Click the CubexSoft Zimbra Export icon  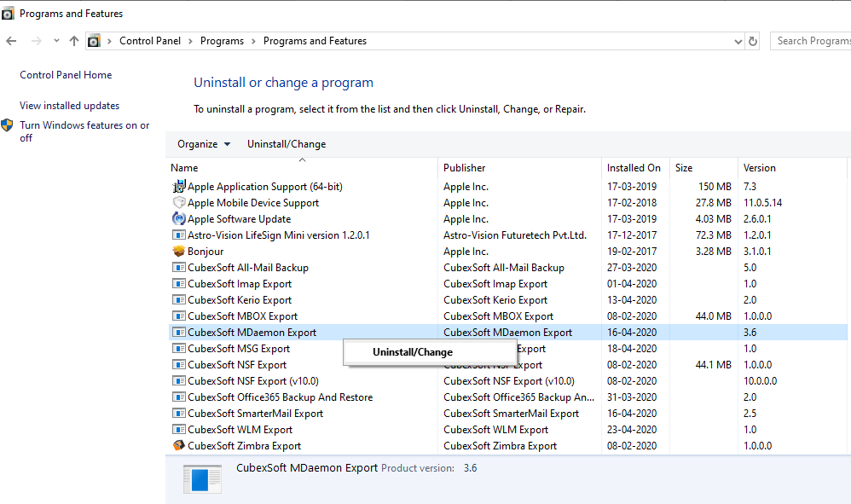coord(179,446)
